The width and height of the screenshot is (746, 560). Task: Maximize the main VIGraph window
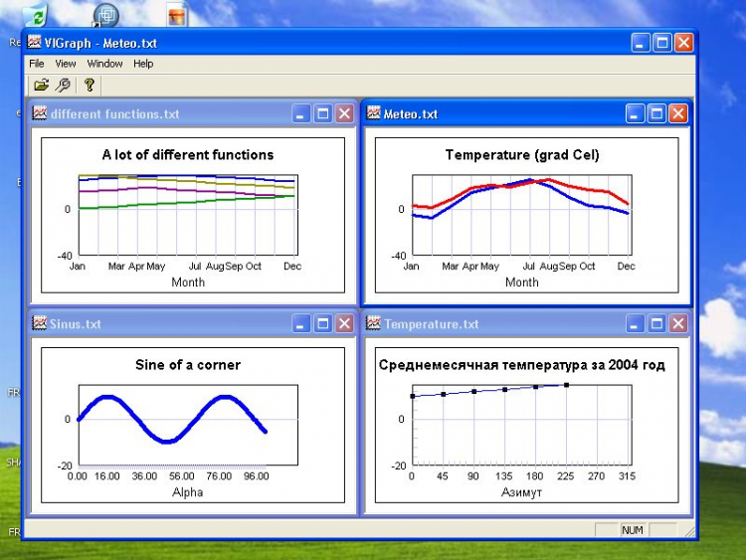pos(662,43)
